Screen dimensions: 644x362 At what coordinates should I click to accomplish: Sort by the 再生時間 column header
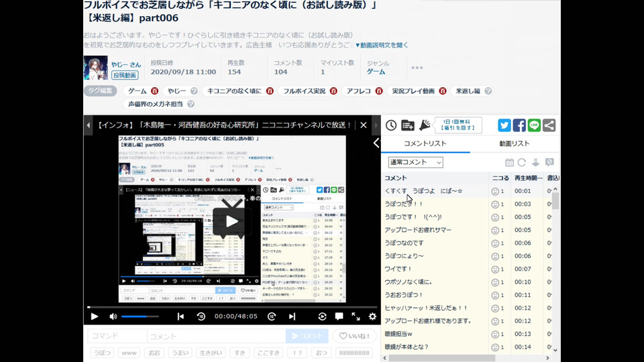(528, 178)
